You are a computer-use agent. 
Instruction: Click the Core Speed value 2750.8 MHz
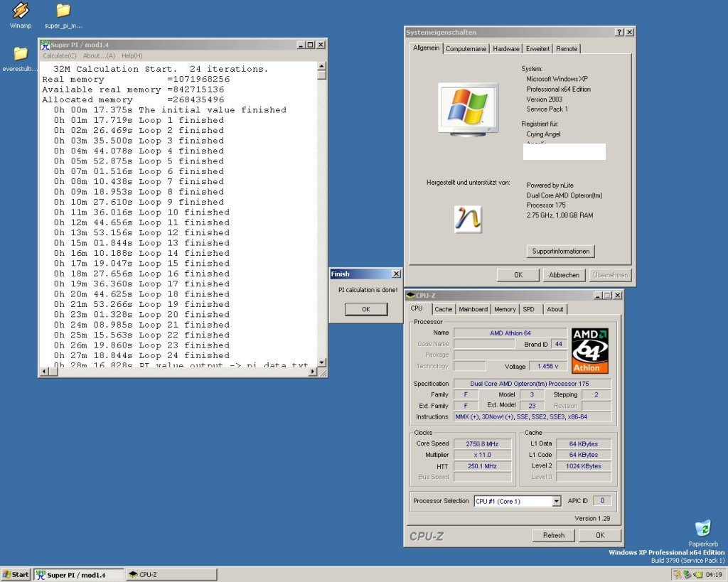[482, 443]
